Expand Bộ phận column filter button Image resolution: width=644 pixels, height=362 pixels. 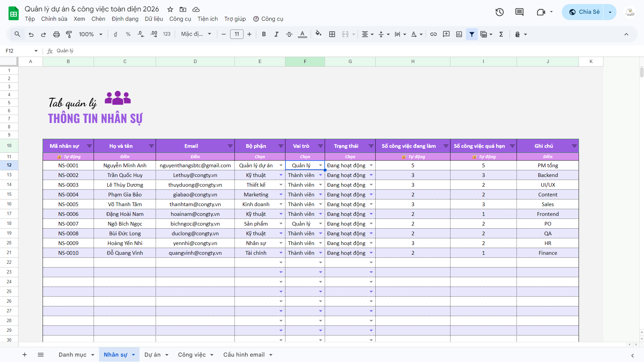(x=281, y=146)
